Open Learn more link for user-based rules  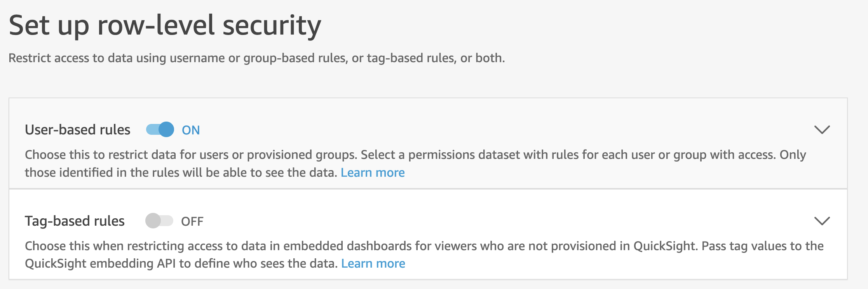click(x=373, y=172)
